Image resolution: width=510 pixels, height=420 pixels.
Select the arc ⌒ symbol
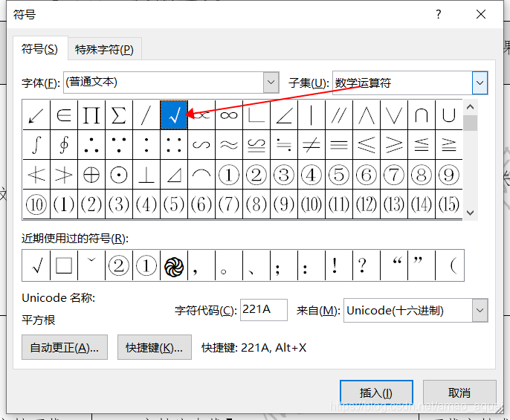pyautogui.click(x=201, y=175)
